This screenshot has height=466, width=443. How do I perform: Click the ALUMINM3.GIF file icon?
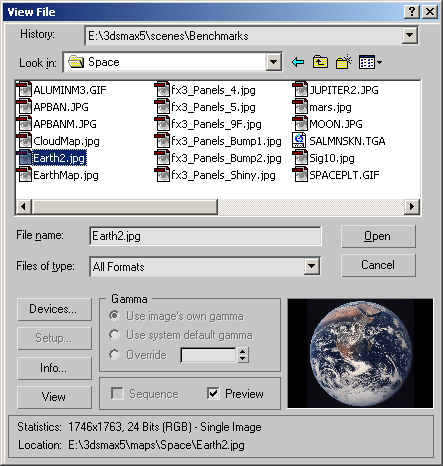tap(24, 90)
